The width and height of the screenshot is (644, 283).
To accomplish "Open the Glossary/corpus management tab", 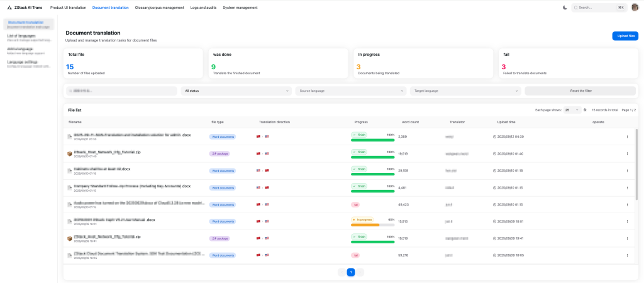I will click(x=159, y=8).
